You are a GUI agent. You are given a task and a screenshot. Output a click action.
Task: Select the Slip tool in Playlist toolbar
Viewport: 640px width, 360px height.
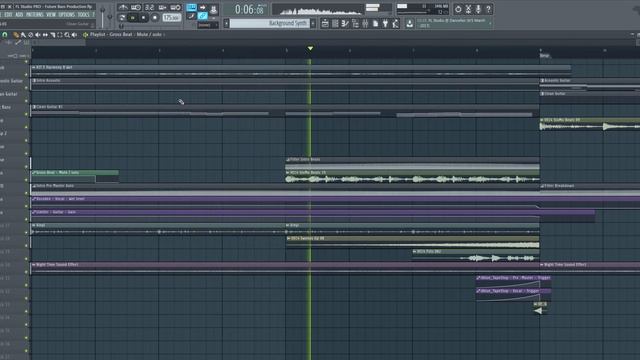pyautogui.click(x=45, y=35)
